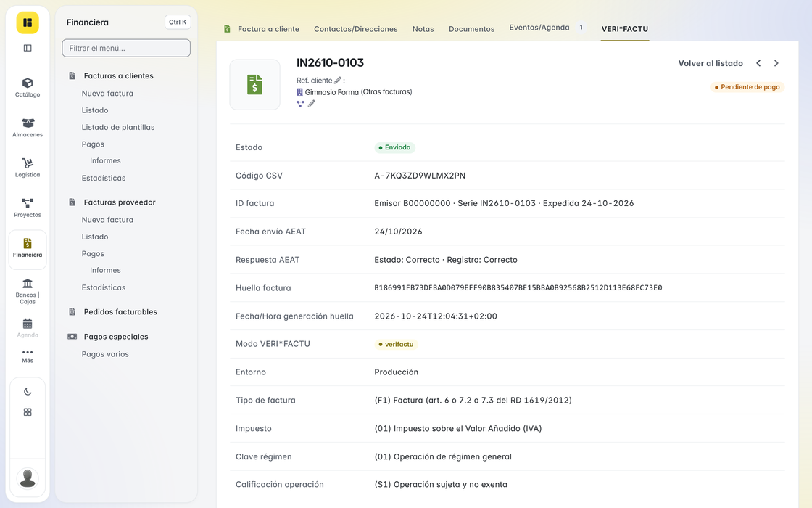Select the VERI*FACTU tab

[624, 29]
